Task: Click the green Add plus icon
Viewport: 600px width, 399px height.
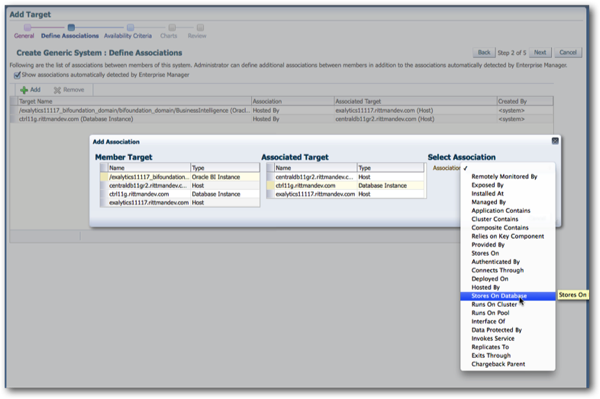Action: pyautogui.click(x=24, y=90)
